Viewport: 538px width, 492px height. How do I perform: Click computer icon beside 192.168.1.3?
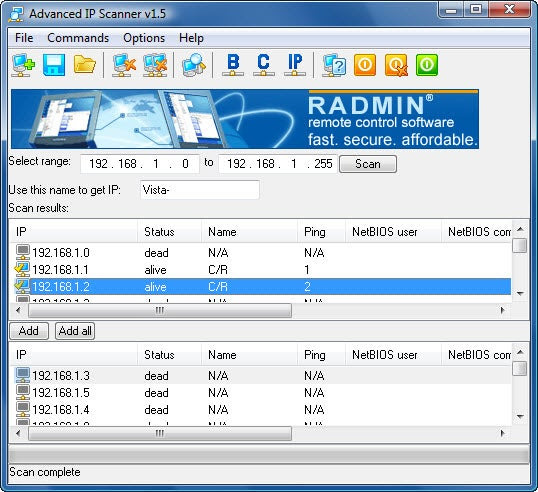click(x=23, y=375)
